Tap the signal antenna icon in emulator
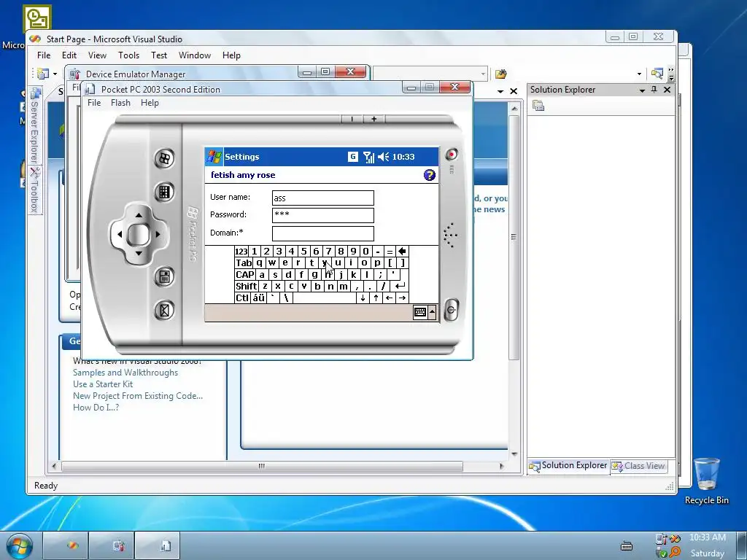 click(368, 157)
